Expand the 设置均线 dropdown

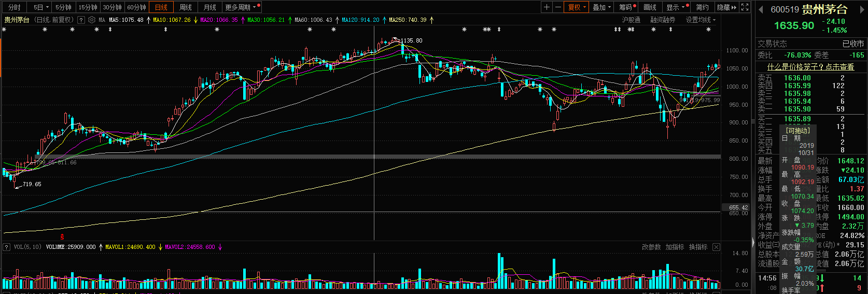click(701, 20)
